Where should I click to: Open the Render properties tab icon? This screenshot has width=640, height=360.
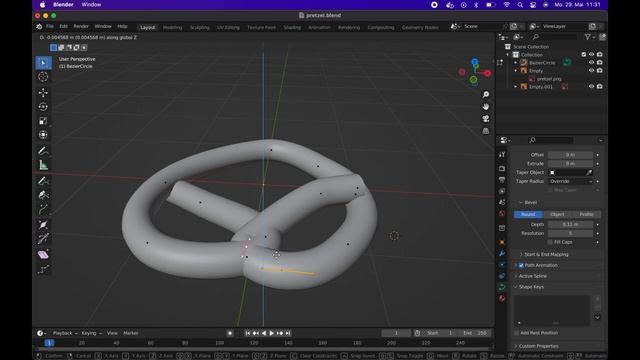click(x=502, y=169)
